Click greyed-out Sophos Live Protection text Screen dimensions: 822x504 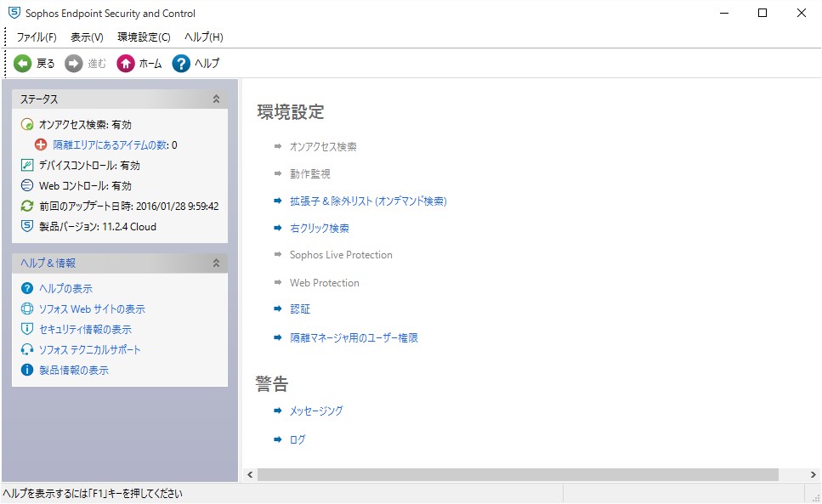click(341, 255)
